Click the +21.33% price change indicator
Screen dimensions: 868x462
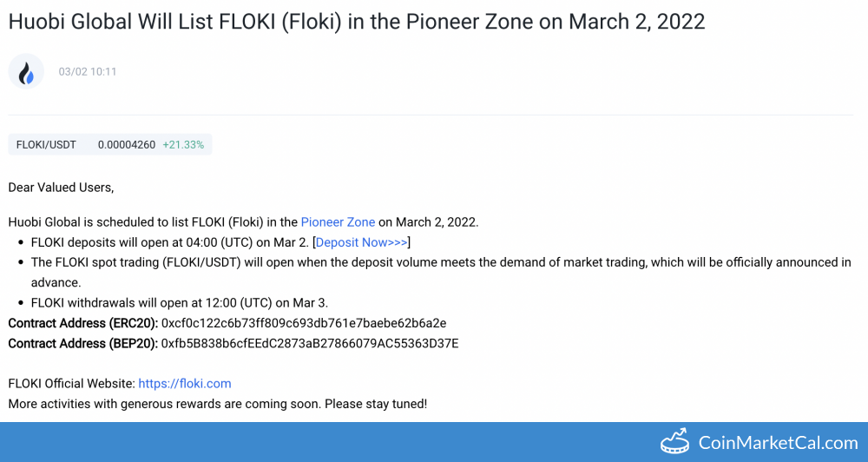183,145
